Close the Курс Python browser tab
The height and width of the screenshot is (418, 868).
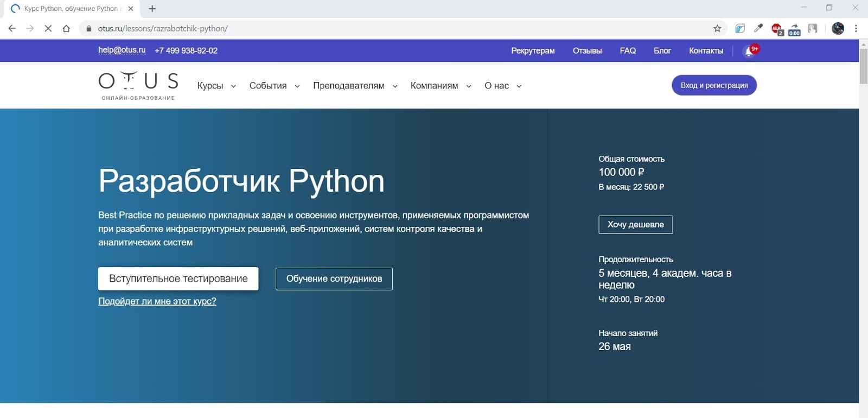tap(131, 9)
